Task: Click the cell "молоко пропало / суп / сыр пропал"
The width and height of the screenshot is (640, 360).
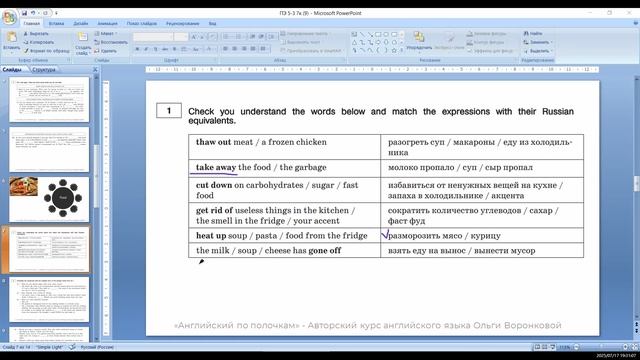Action: [482, 169]
